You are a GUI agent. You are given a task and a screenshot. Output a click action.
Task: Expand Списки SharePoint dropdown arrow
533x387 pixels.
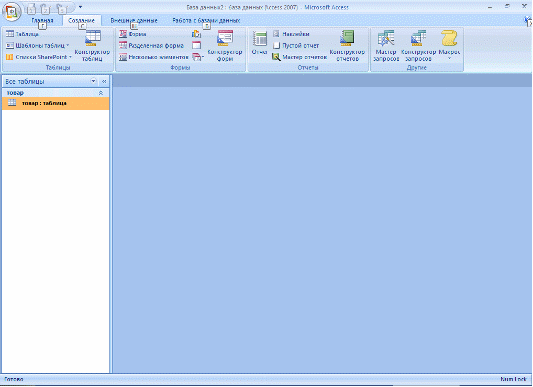[x=70, y=57]
